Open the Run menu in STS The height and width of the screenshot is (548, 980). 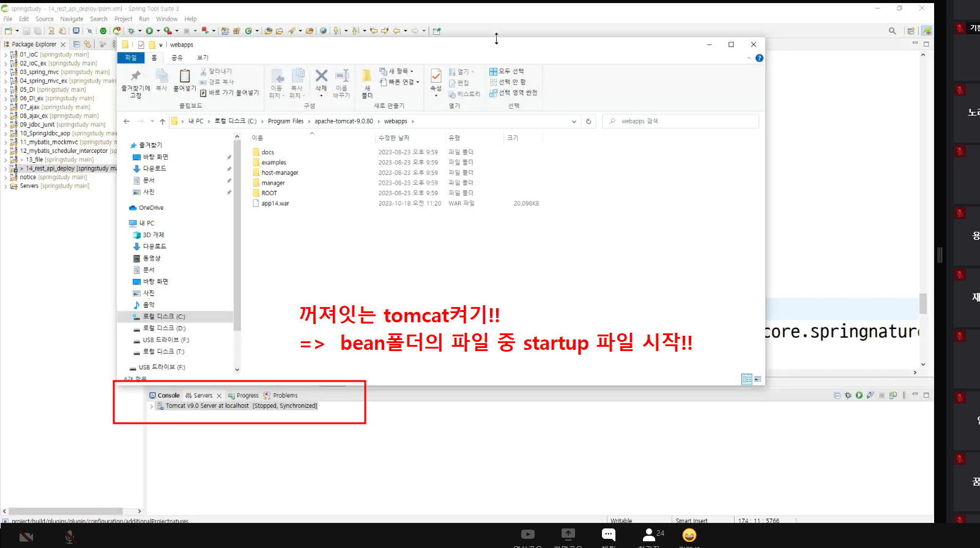[144, 19]
